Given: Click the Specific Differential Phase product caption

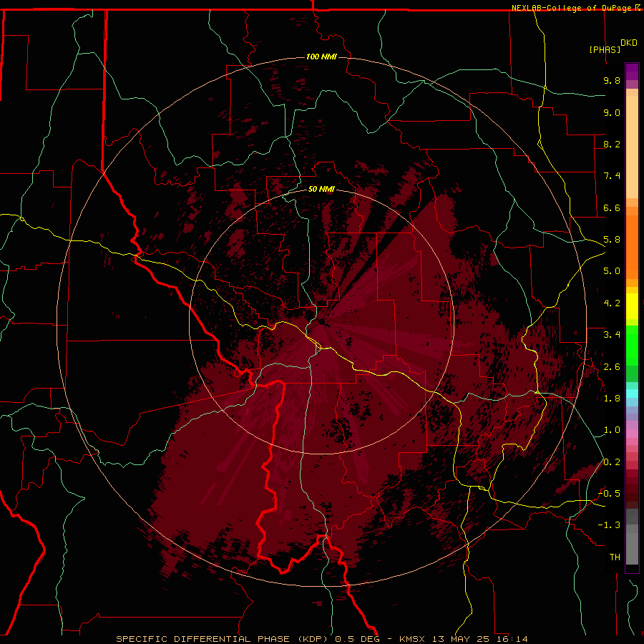Looking at the screenshot, I should [224, 639].
